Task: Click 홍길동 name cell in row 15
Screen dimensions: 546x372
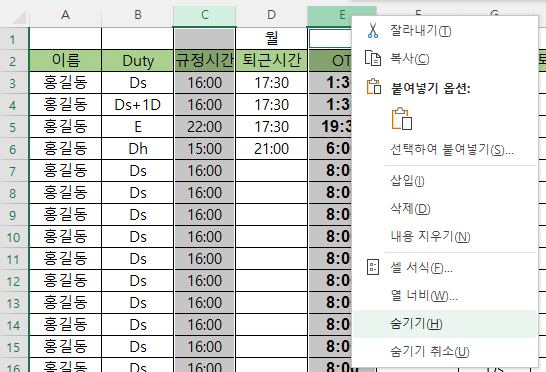Action: pyautogui.click(x=65, y=347)
